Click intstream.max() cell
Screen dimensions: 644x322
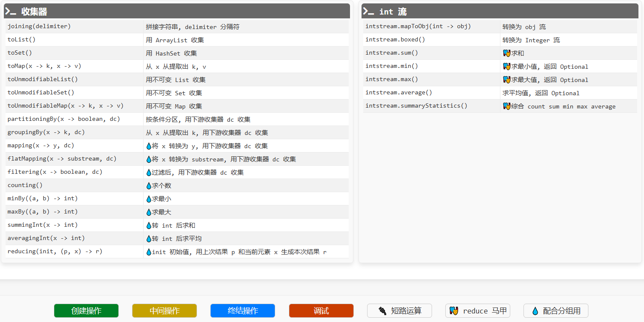coord(432,79)
